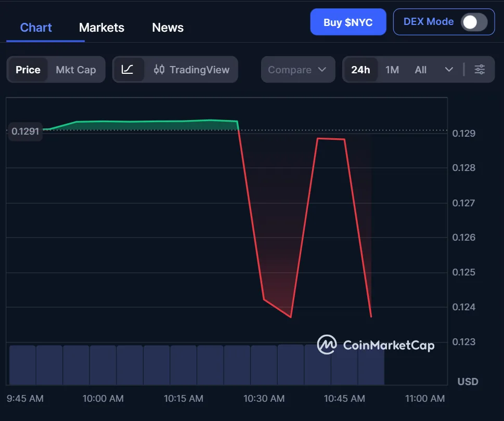Open the News tab
The image size is (504, 421).
tap(167, 27)
